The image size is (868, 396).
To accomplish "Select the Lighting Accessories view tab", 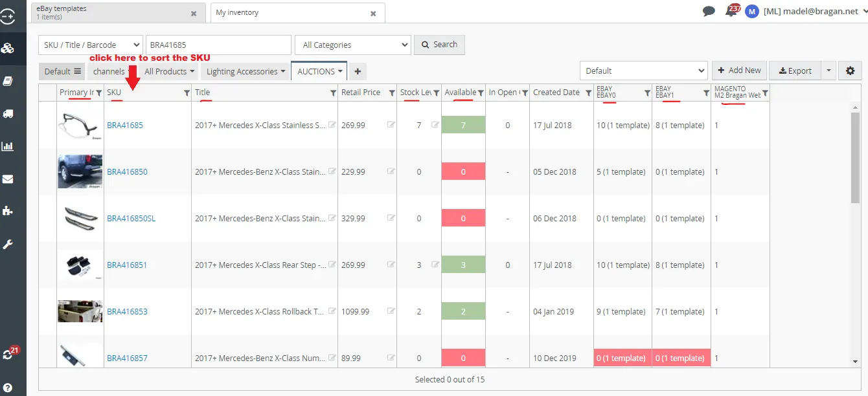I will (x=246, y=71).
